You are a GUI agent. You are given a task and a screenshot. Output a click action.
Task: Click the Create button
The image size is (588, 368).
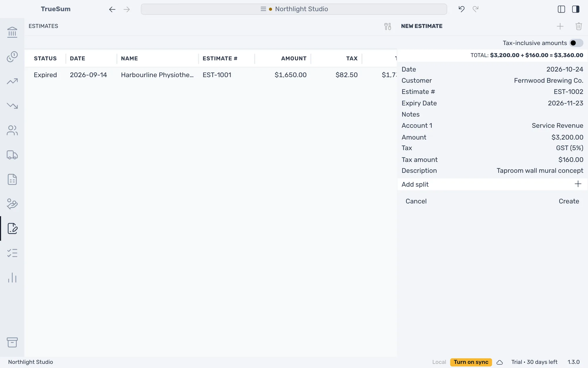coord(569,201)
